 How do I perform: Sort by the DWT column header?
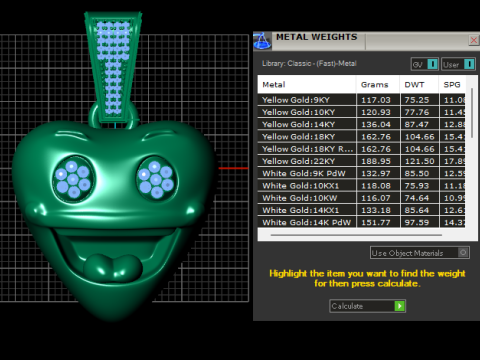click(x=419, y=85)
